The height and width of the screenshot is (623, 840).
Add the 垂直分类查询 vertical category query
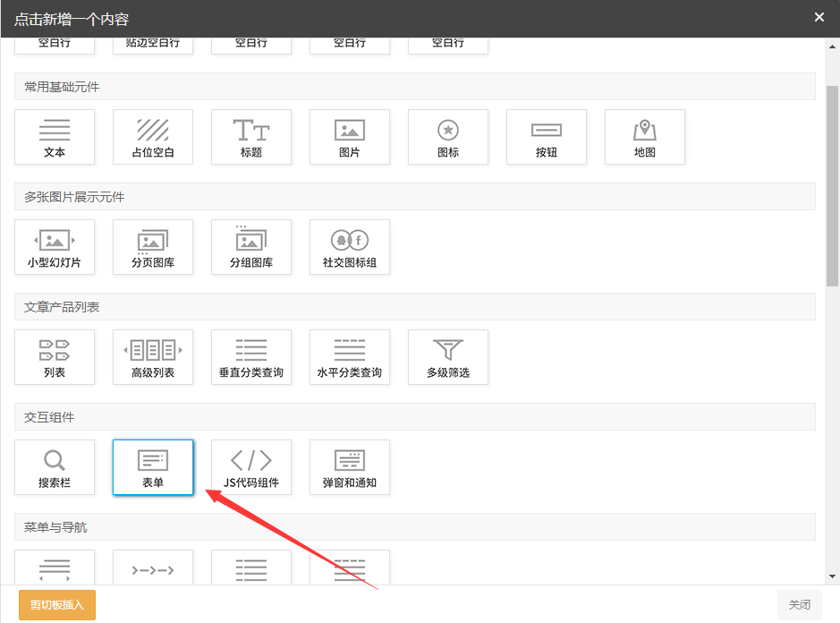pos(251,357)
